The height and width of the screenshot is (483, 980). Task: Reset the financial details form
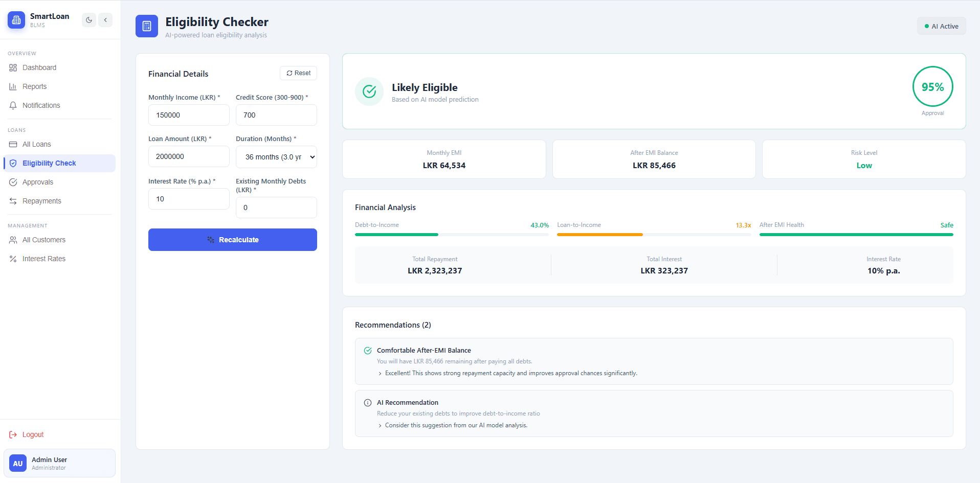(298, 73)
